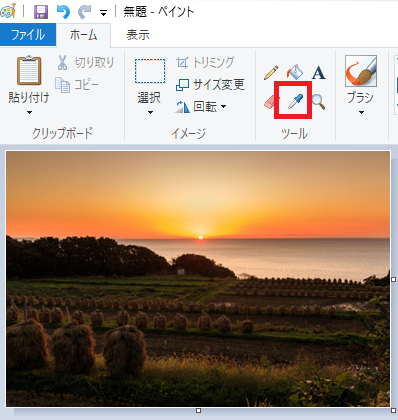Select the Text tool letter A
This screenshot has width=398, height=420.
tap(318, 72)
